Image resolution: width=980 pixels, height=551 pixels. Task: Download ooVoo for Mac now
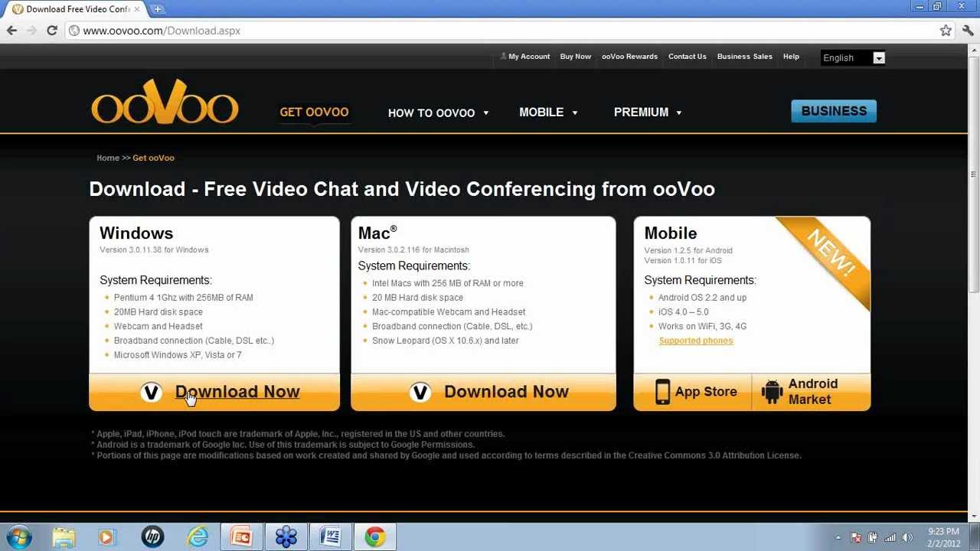[x=483, y=392]
